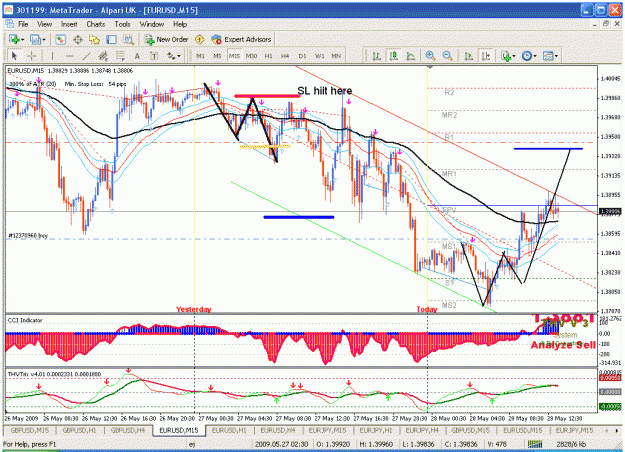This screenshot has height=452, width=625.
Task: Select the Text Label 'T' tool
Action: click(x=154, y=56)
